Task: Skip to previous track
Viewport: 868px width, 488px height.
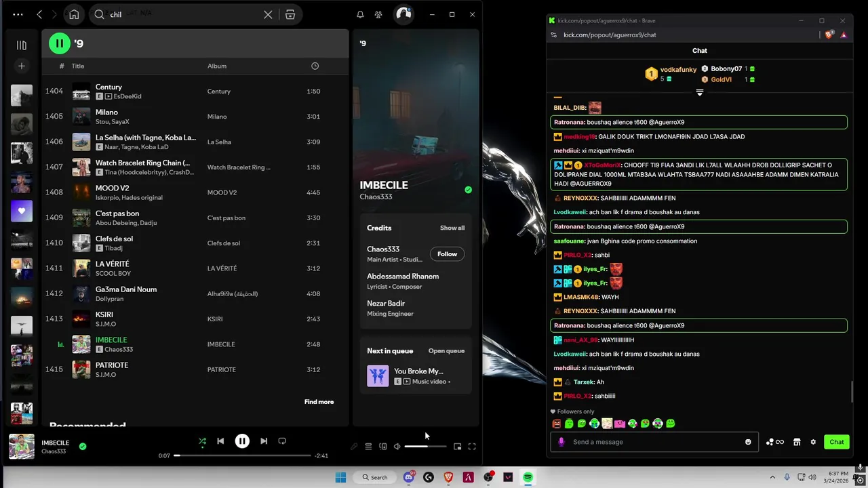Action: (x=220, y=441)
